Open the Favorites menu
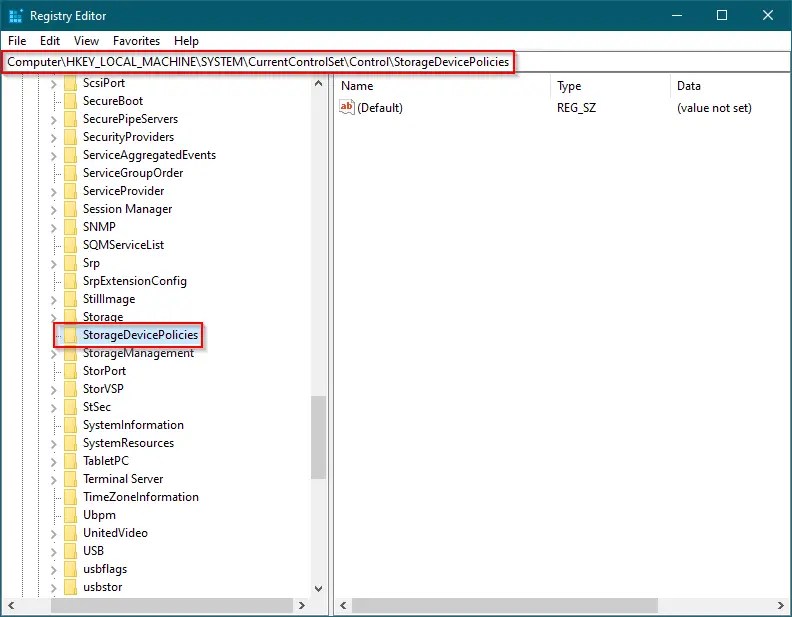792x617 pixels. click(x=136, y=41)
